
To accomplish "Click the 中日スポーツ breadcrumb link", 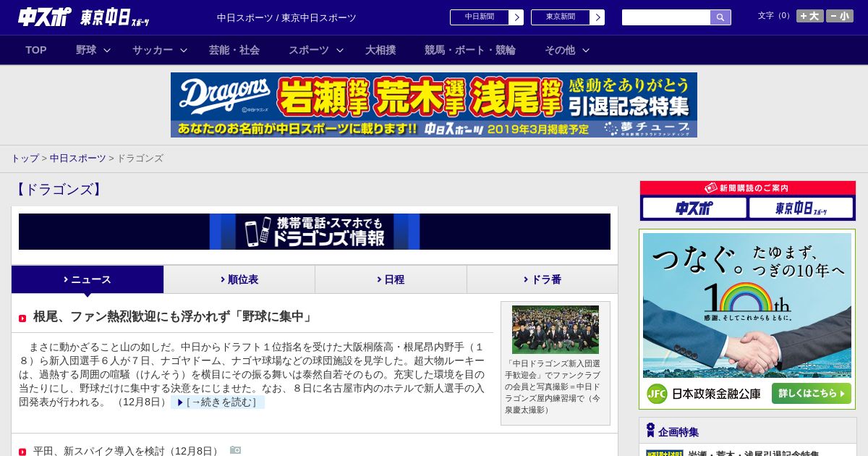I will (77, 158).
